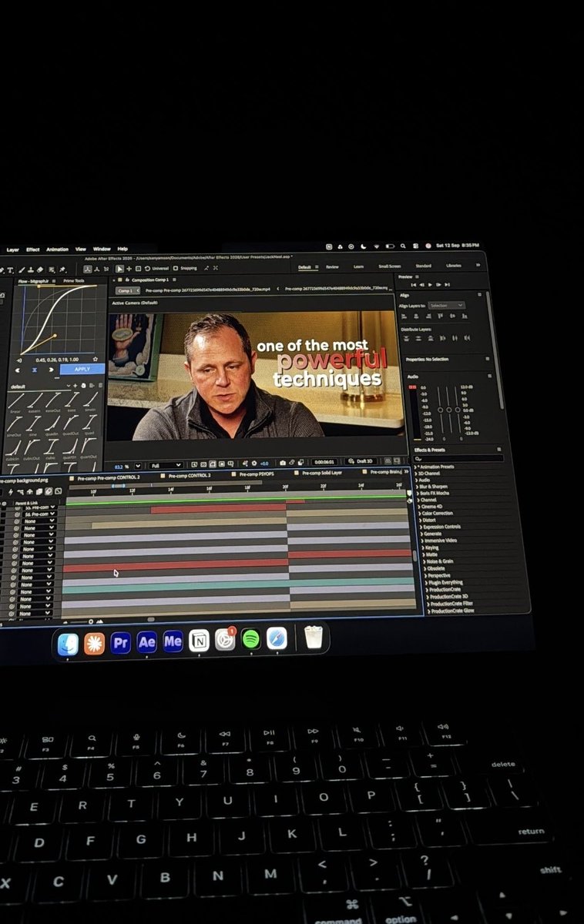Open the Pre-comp PSYOPS timeline tab

tap(257, 475)
